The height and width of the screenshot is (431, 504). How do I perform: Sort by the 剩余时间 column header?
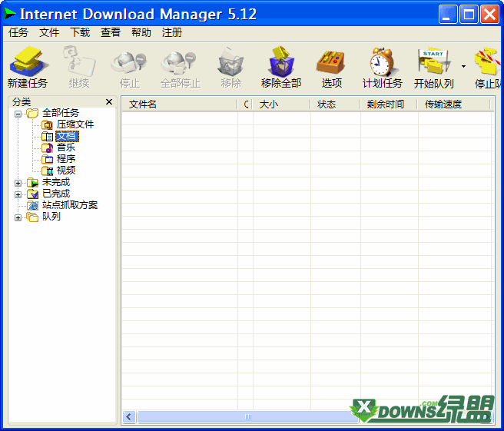click(389, 104)
